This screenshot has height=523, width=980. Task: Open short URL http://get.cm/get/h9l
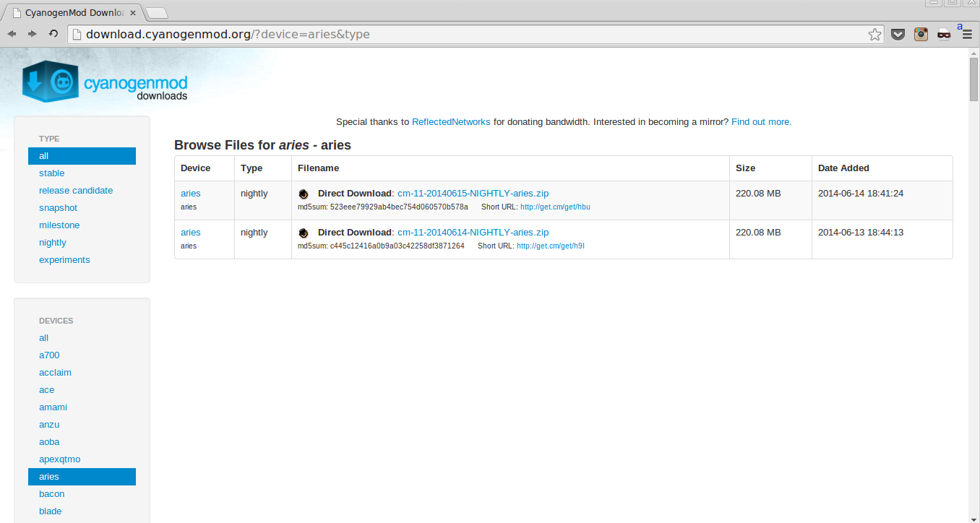tap(551, 246)
